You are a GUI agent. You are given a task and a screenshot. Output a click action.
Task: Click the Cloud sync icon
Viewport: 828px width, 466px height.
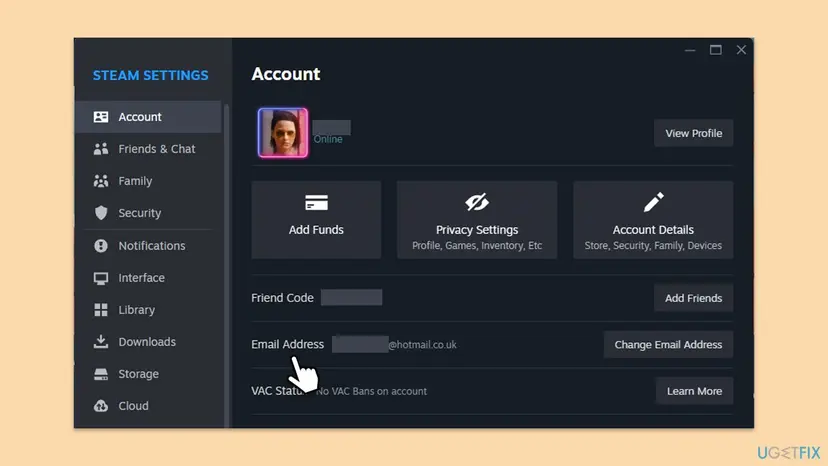[x=101, y=406]
